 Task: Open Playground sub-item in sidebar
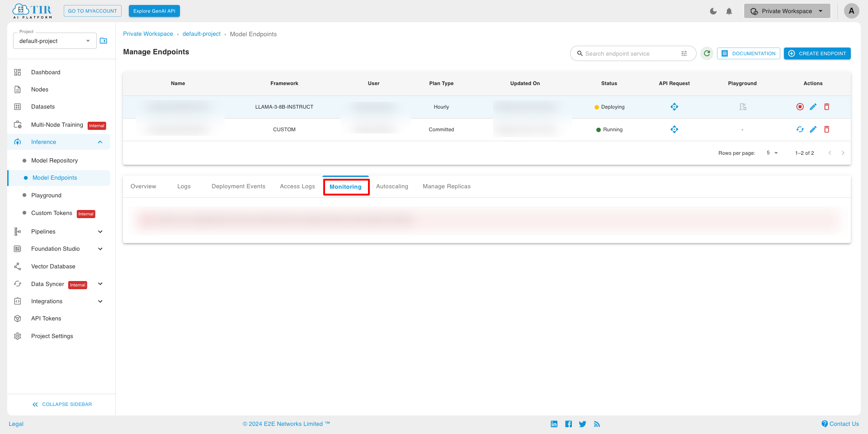(x=46, y=196)
